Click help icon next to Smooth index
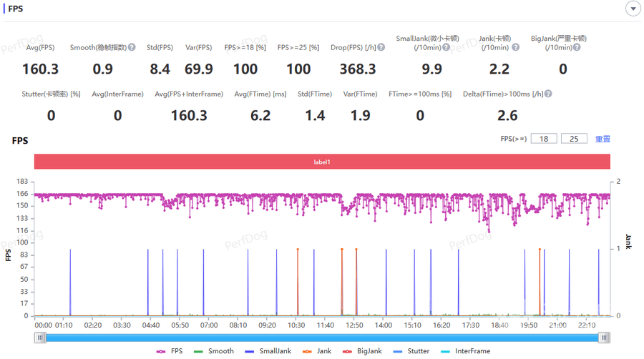The image size is (644, 359). point(132,48)
